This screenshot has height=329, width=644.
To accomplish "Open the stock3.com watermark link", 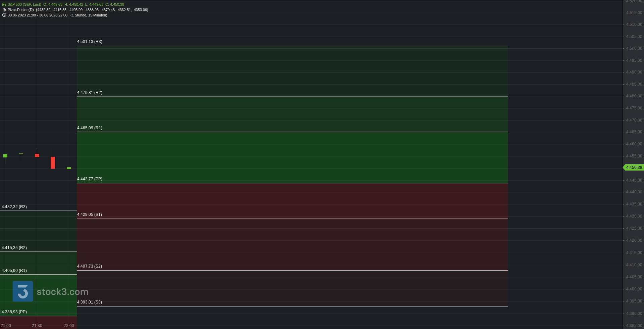I will [x=63, y=292].
